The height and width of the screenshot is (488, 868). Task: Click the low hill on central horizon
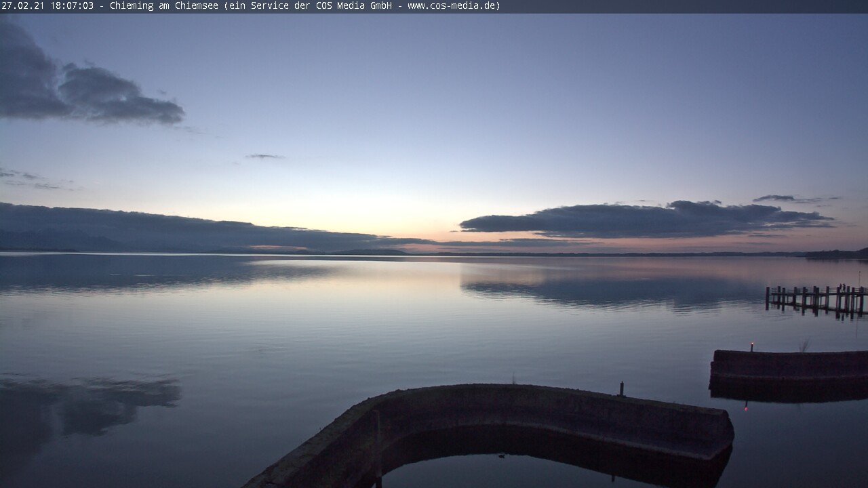click(x=371, y=252)
